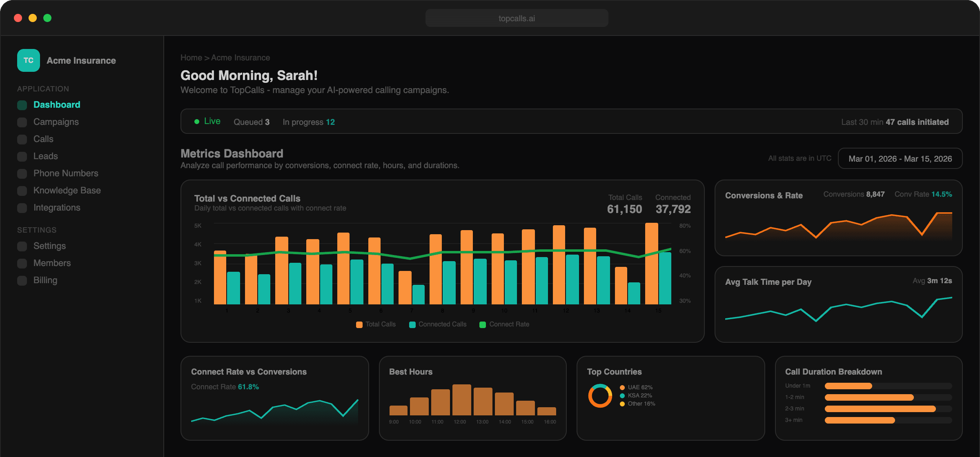Switch to the Dashboard menu item
The height and width of the screenshot is (457, 980).
(x=56, y=104)
